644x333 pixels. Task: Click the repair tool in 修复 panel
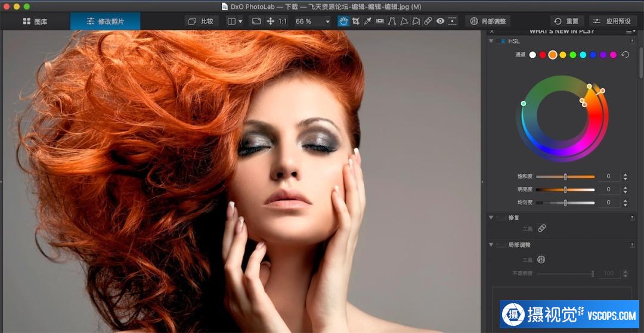(541, 228)
